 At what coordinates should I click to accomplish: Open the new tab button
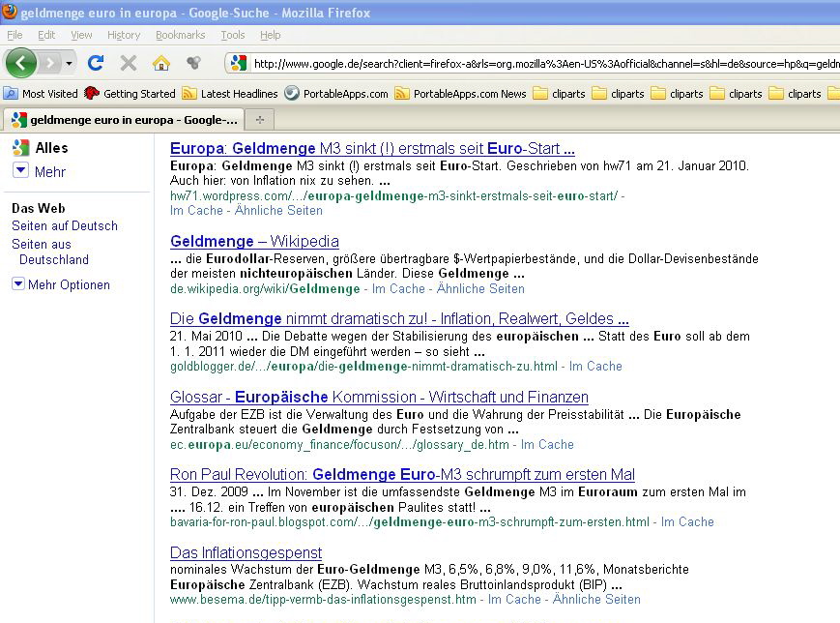point(259,120)
